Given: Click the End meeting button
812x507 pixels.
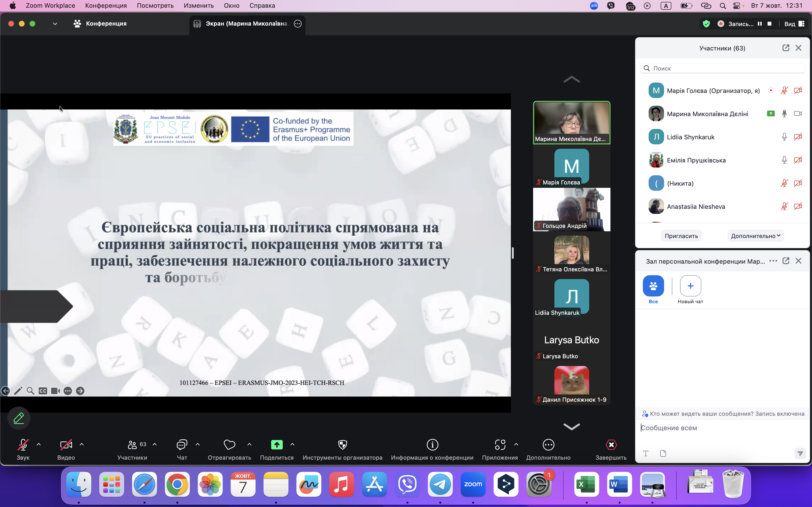Looking at the screenshot, I should [x=611, y=445].
